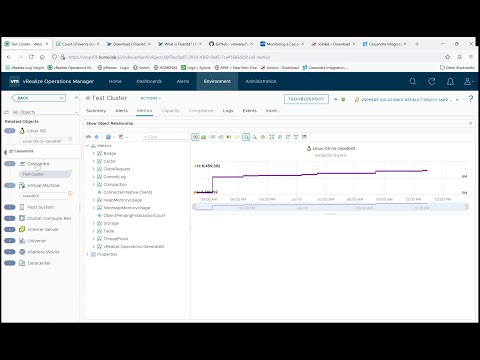Screen dimensions: 480x360
Task: Switch to the Logs tab
Action: click(x=228, y=110)
